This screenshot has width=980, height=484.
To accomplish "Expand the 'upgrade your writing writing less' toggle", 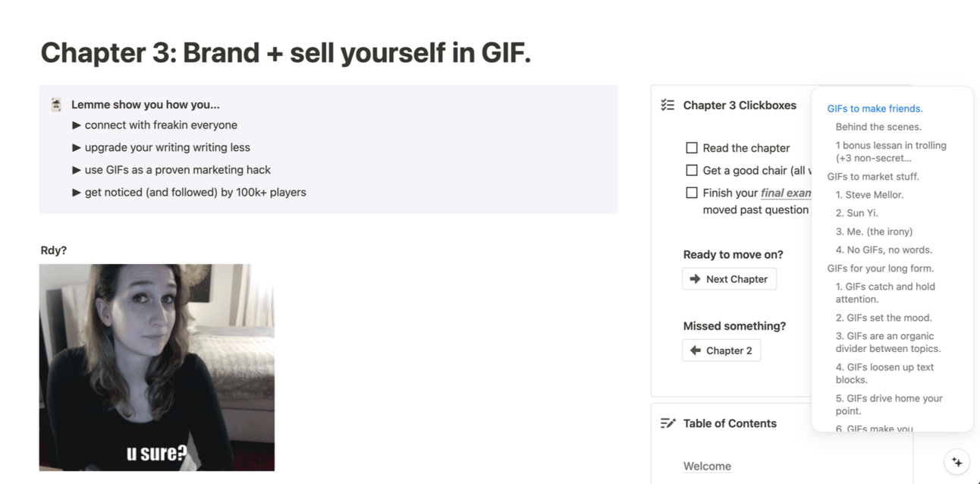I will [x=77, y=147].
